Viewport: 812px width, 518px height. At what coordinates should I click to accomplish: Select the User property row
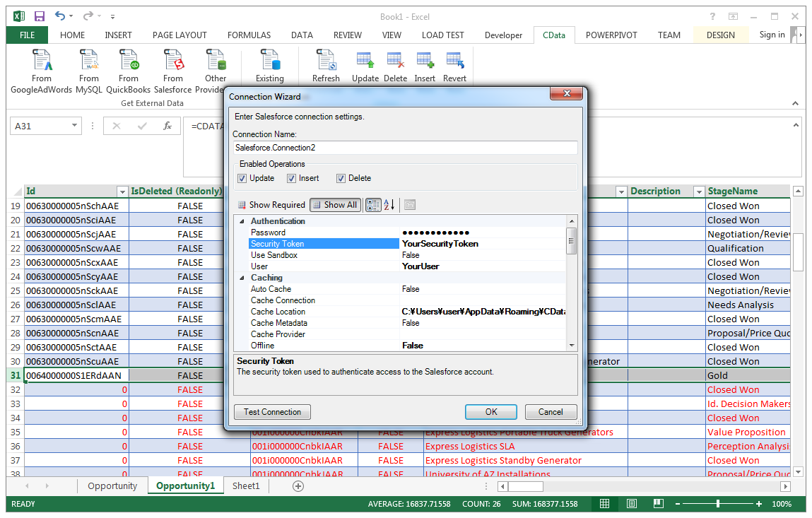coord(408,266)
